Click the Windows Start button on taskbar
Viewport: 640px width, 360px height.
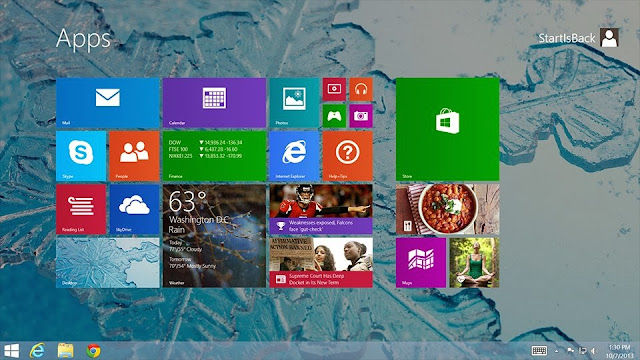[11, 351]
